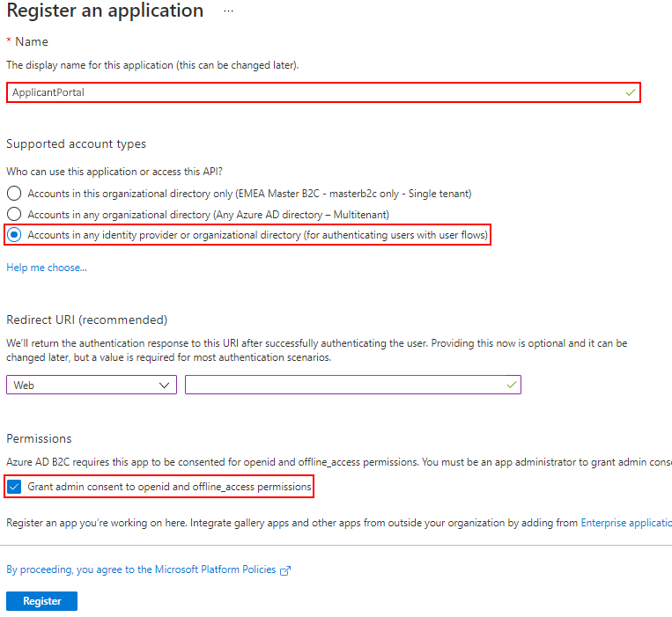Open the Help me choose link
The image size is (672, 617).
click(x=47, y=268)
